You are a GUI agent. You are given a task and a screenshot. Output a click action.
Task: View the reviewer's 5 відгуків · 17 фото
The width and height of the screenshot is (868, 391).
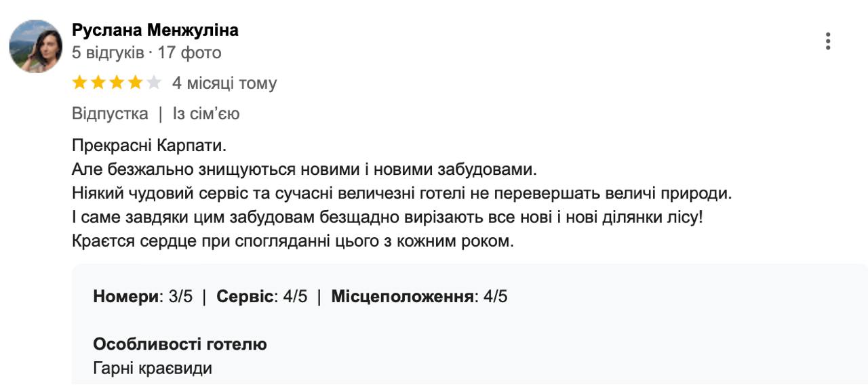click(146, 52)
